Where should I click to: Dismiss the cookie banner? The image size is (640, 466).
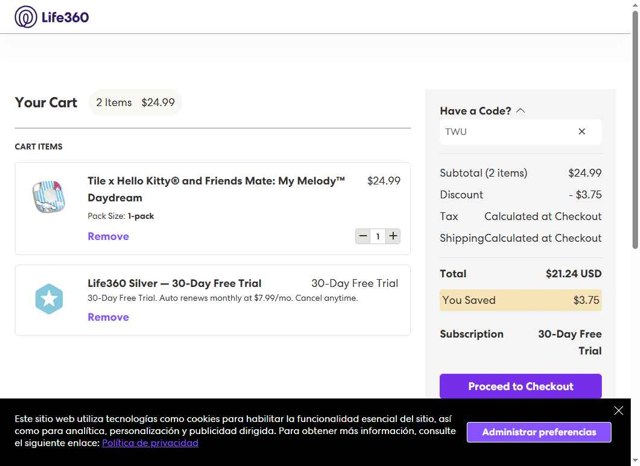[618, 411]
